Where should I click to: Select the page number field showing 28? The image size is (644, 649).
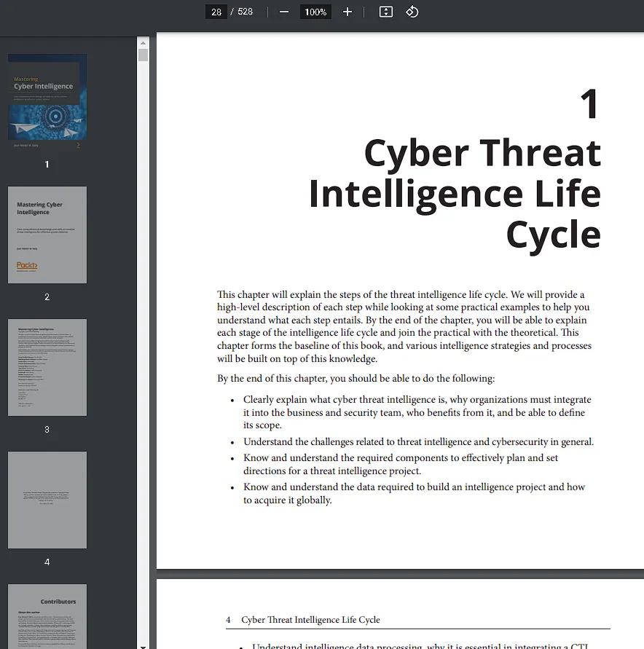[216, 12]
